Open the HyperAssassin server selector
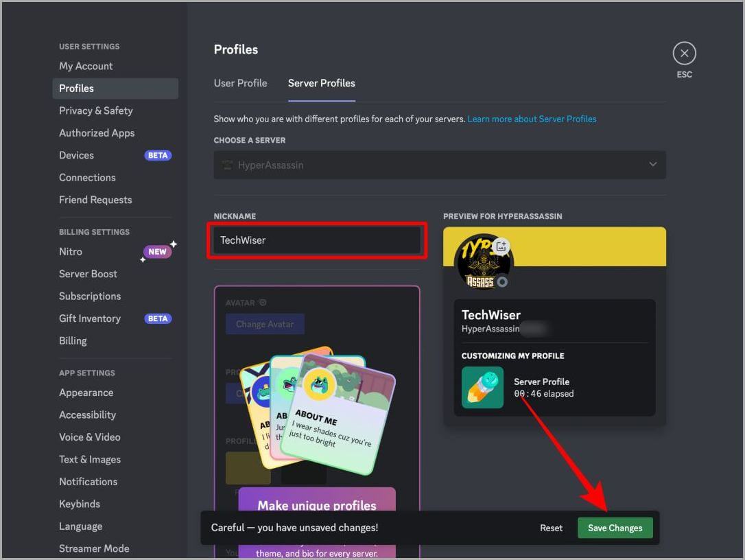Viewport: 745px width, 560px height. pyautogui.click(x=440, y=165)
